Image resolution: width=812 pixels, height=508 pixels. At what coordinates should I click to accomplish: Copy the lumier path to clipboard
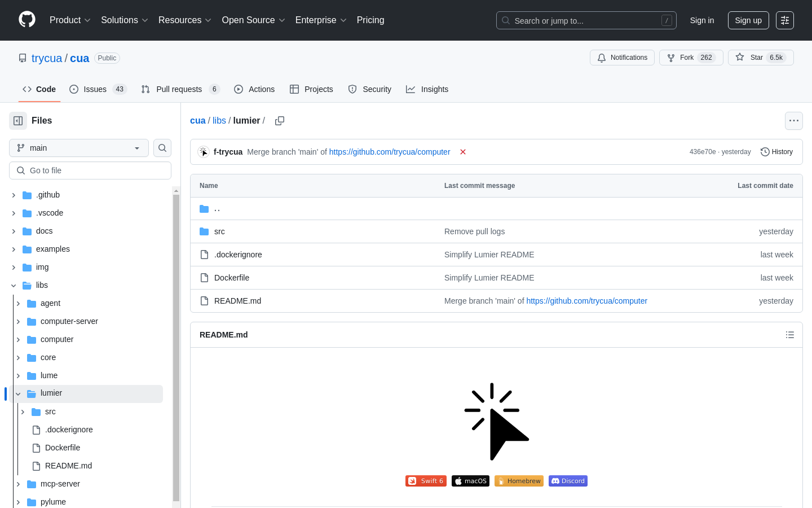[x=280, y=121]
